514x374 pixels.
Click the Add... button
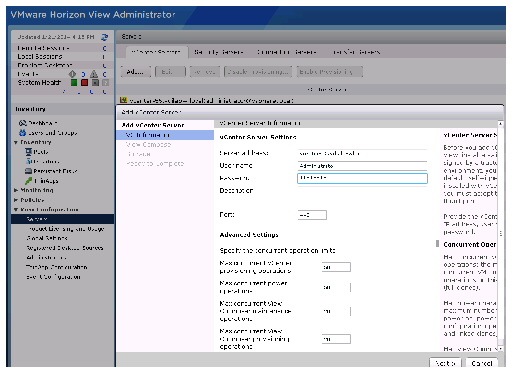[x=135, y=72]
